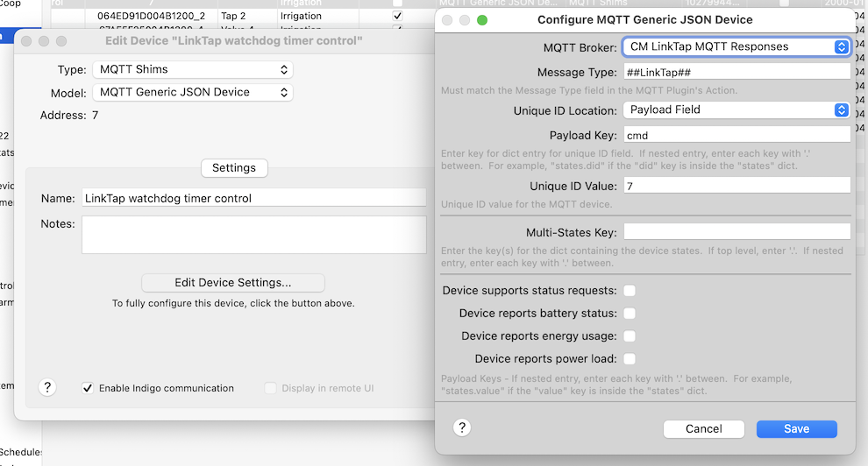This screenshot has height=466, width=868.
Task: Open the MQTT Broker dropdown
Action: click(x=736, y=47)
